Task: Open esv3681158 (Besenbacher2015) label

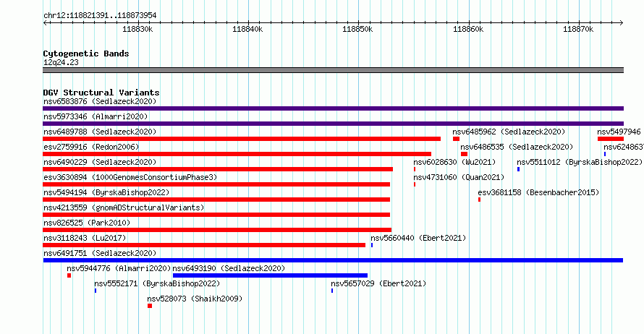Action: pyautogui.click(x=538, y=192)
